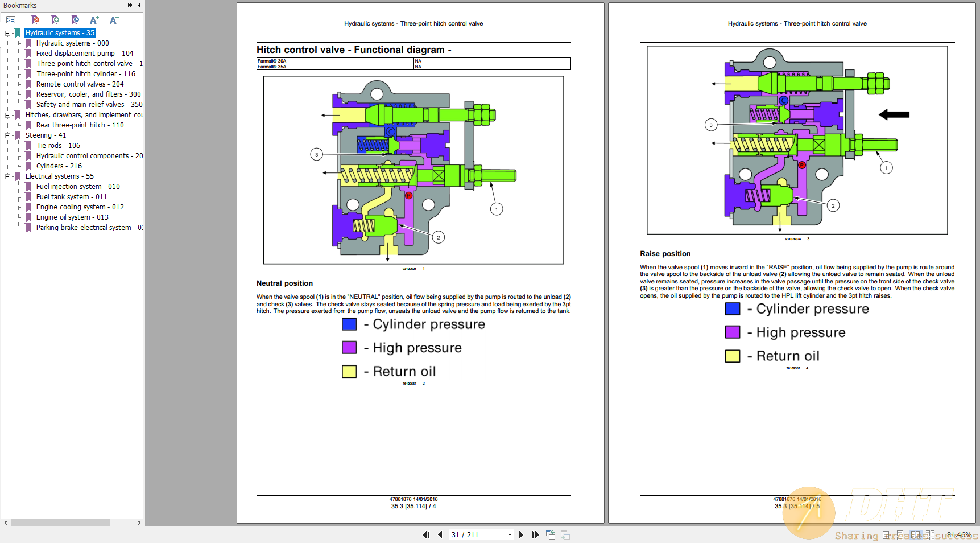Collapse the Steering - 41 branch
Viewport: 980px width, 543px height.
pos(8,135)
